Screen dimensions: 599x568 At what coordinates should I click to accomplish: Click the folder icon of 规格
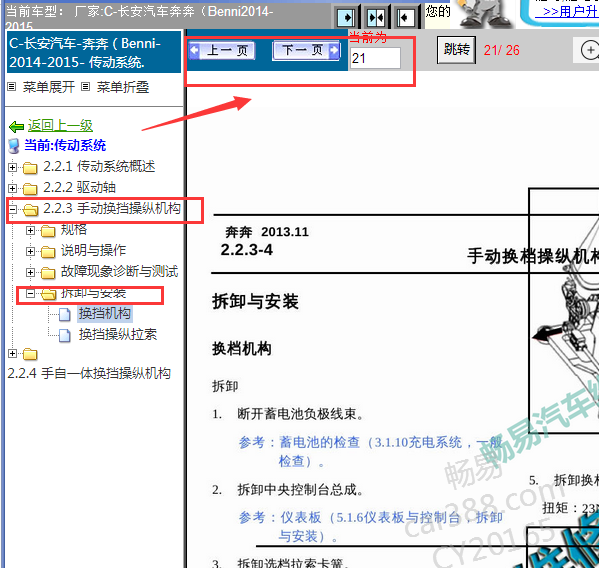pyautogui.click(x=48, y=231)
